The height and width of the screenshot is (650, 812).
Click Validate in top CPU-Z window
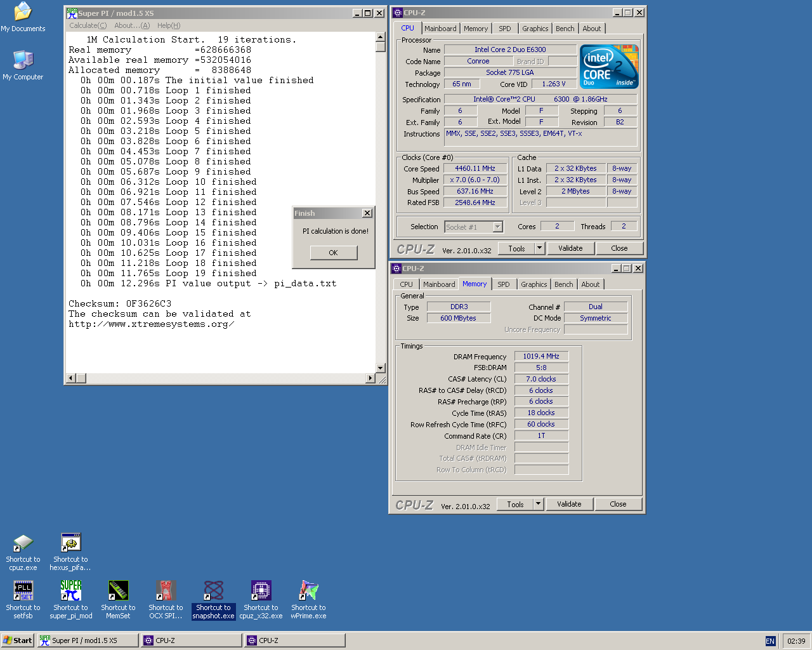tap(570, 248)
